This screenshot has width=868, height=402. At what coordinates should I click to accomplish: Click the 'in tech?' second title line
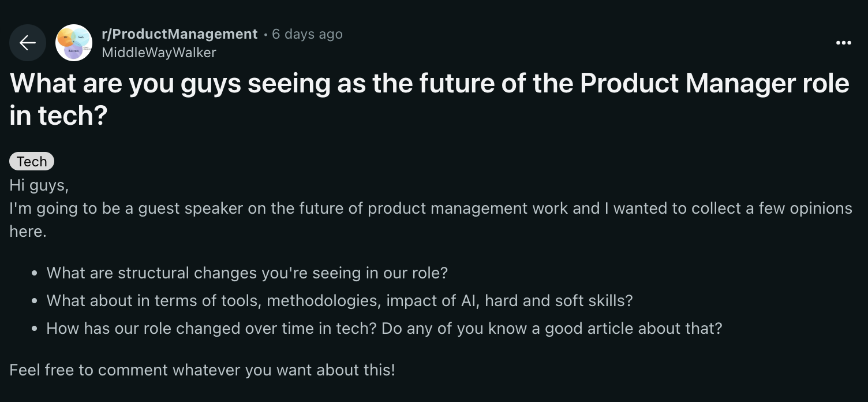(59, 116)
